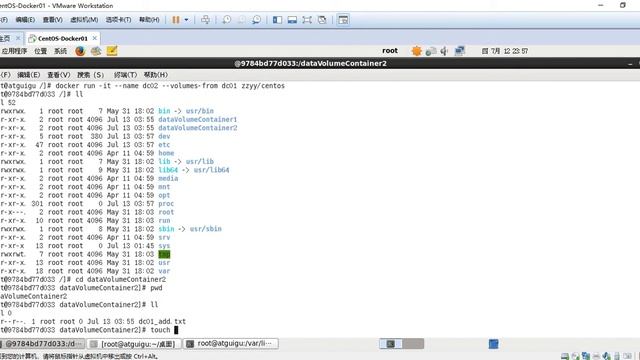
Task: Open terminal 编辑(E) menu
Action: pos(29,75)
